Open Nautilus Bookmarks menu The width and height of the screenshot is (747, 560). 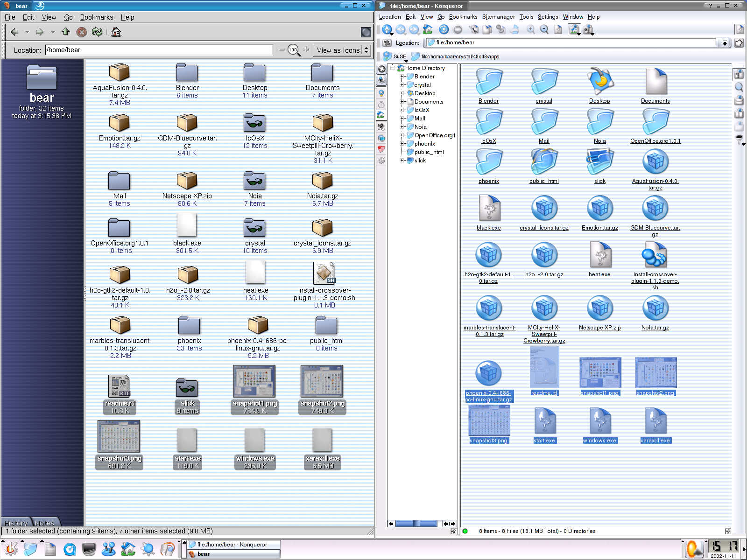pyautogui.click(x=97, y=17)
